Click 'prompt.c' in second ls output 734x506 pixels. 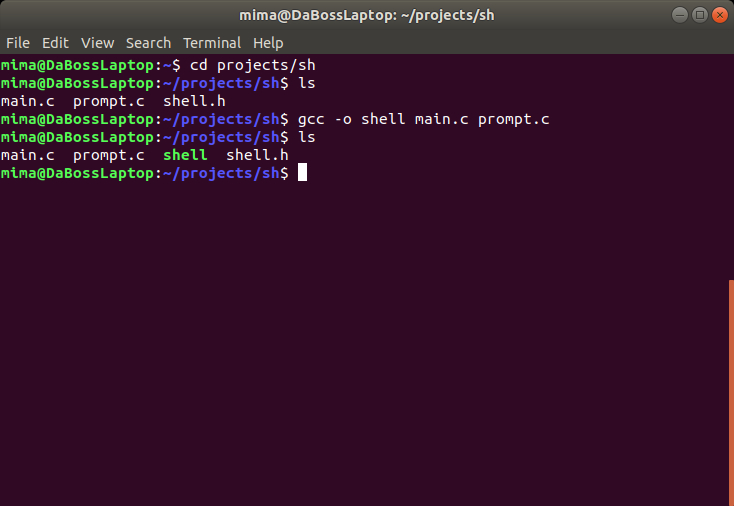pos(109,155)
